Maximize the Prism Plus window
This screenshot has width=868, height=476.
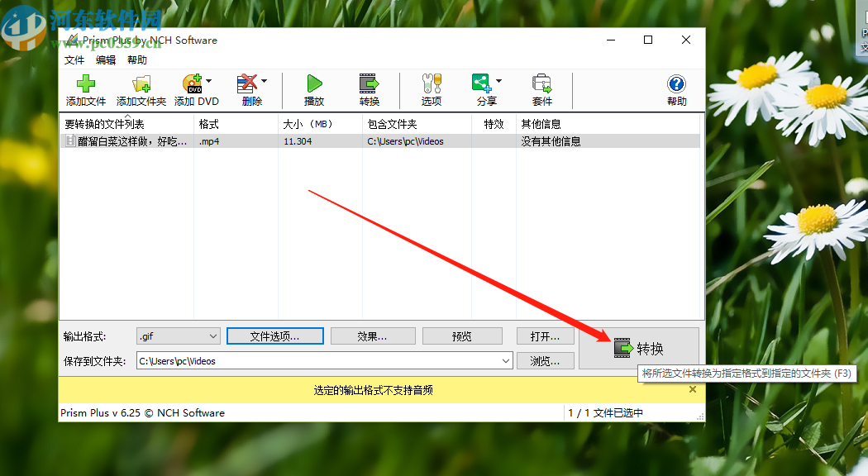(x=648, y=40)
